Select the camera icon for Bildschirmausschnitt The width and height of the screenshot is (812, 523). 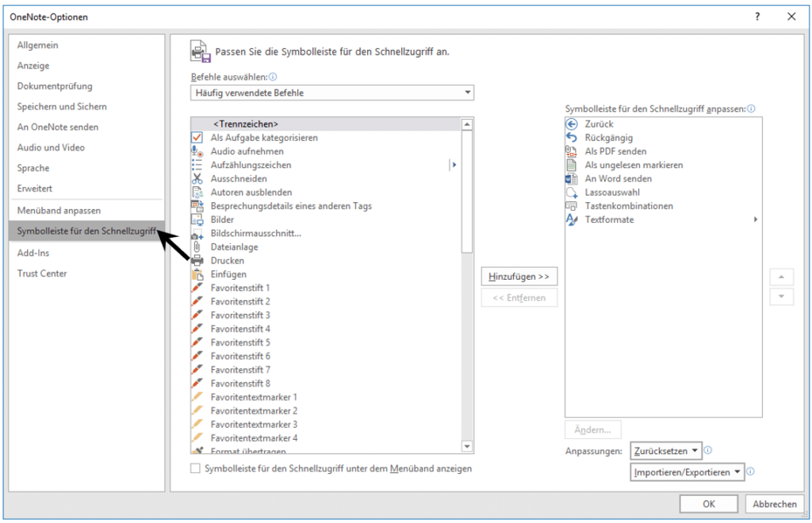pos(197,234)
